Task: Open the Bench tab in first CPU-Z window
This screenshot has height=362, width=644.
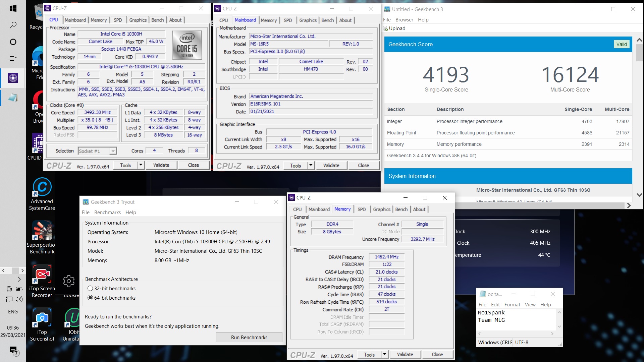Action: tap(158, 20)
